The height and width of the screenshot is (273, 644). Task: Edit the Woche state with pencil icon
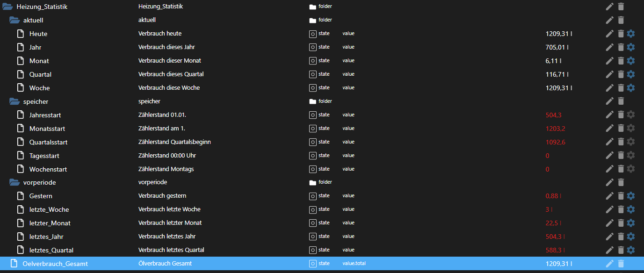tap(609, 88)
